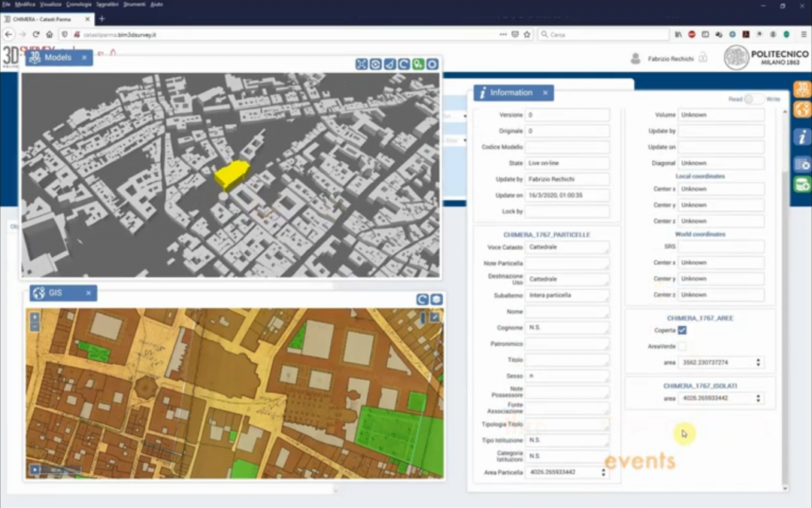Image resolution: width=812 pixels, height=508 pixels.
Task: Click the Fabrizio Rechichi user name
Action: (x=671, y=59)
